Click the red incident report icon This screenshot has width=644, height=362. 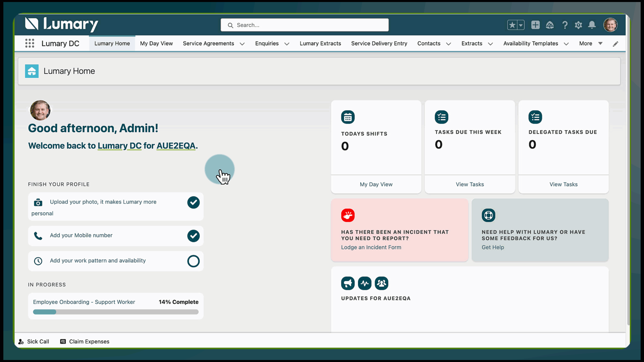[348, 216]
